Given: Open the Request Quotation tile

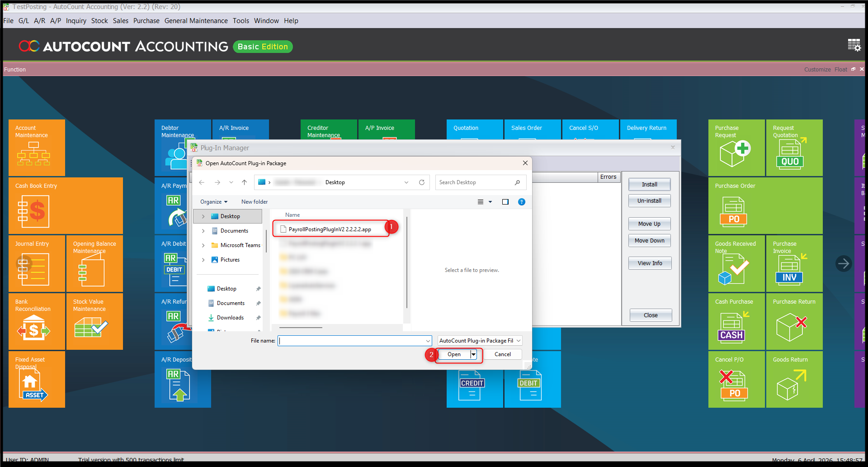Looking at the screenshot, I should point(794,148).
